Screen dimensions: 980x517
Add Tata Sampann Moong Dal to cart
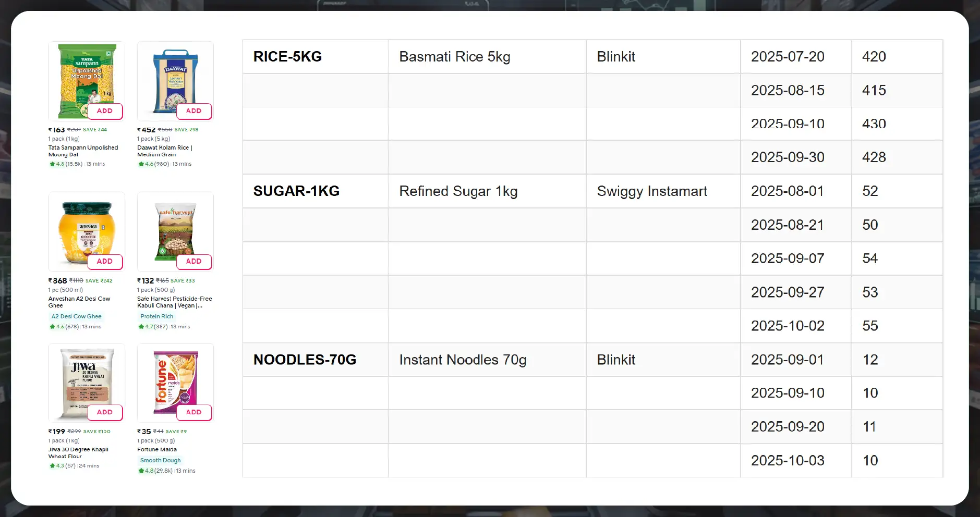[x=105, y=111]
